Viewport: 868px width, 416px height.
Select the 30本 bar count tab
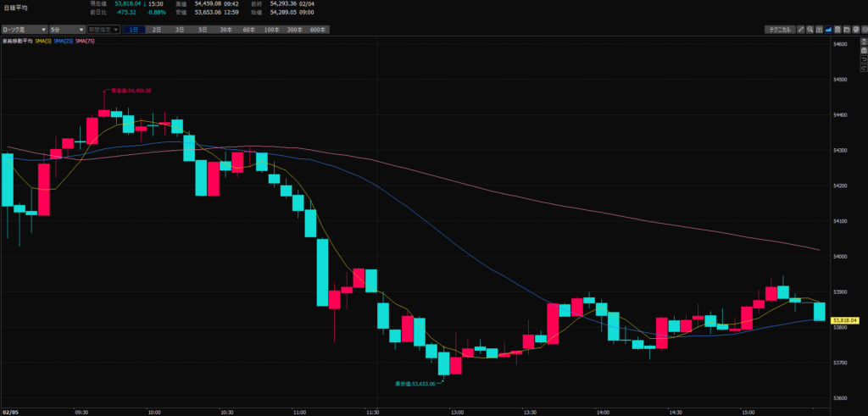pyautogui.click(x=225, y=29)
